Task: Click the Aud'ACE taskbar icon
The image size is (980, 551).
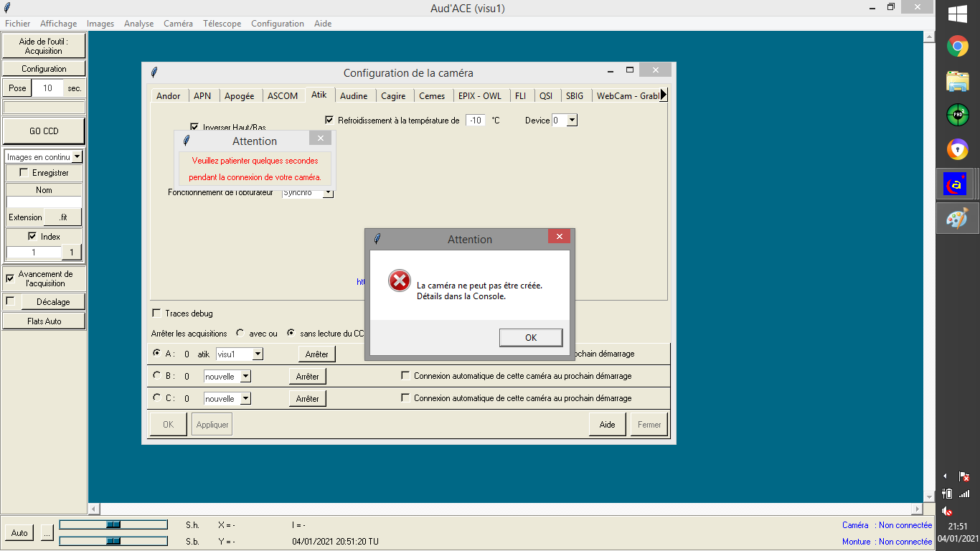Action: click(x=958, y=184)
